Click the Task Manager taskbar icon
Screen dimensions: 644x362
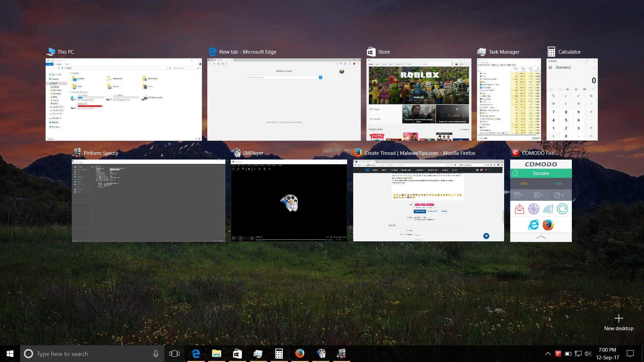pyautogui.click(x=258, y=354)
